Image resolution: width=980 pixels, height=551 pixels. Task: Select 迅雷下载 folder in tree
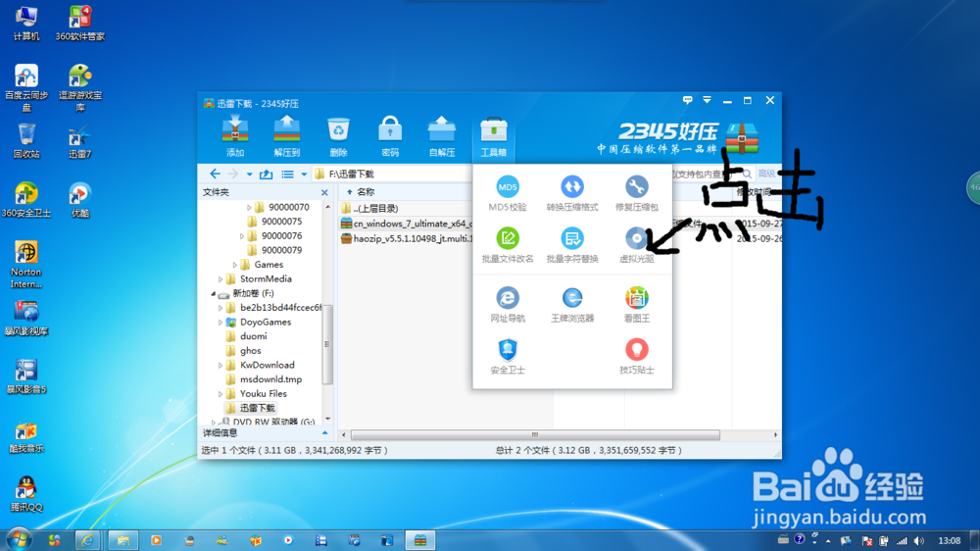(257, 408)
